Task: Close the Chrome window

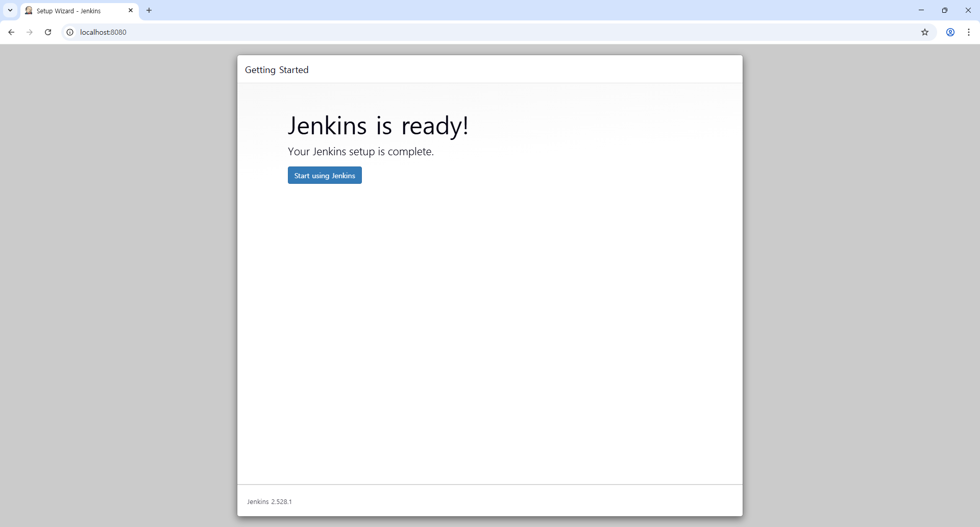Action: tap(968, 10)
